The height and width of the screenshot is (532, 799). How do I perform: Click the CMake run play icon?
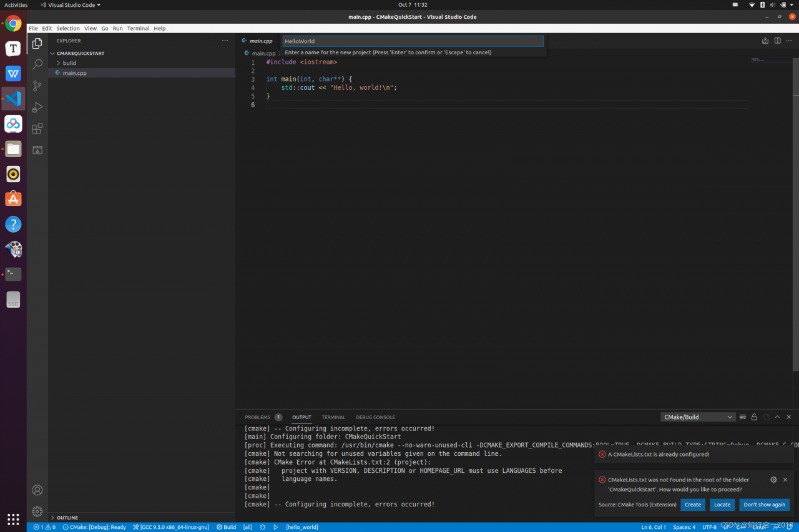(275, 527)
